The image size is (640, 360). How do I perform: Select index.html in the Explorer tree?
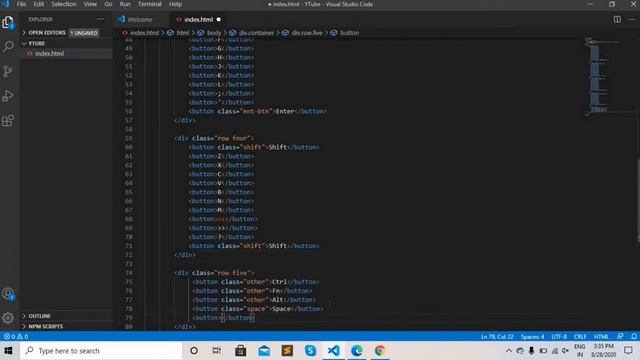(x=66, y=53)
